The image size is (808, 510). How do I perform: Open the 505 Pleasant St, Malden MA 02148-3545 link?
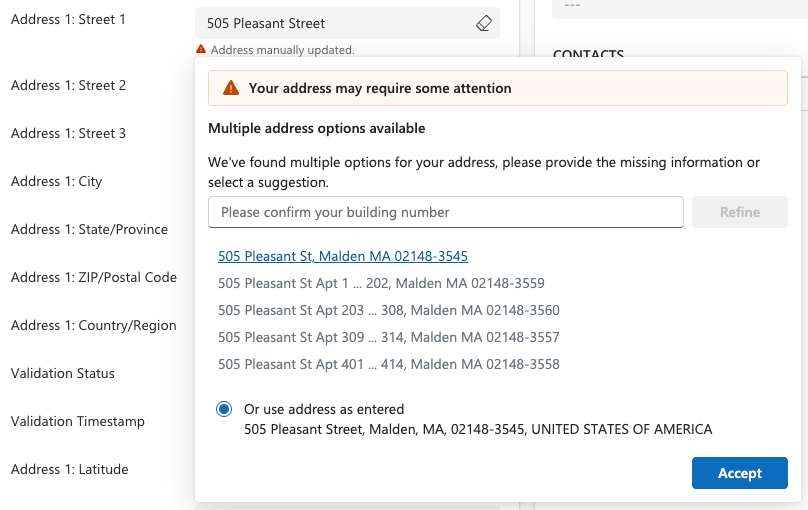pos(343,256)
